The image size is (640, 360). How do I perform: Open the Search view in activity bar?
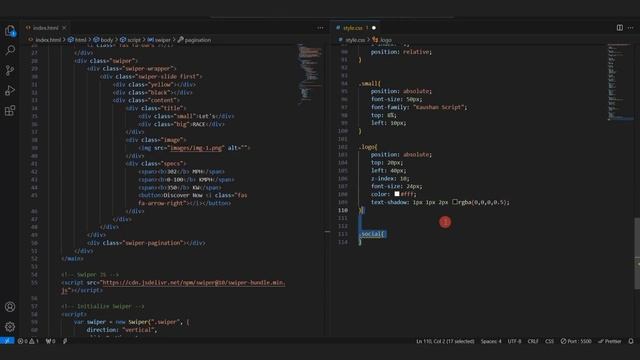(10, 50)
